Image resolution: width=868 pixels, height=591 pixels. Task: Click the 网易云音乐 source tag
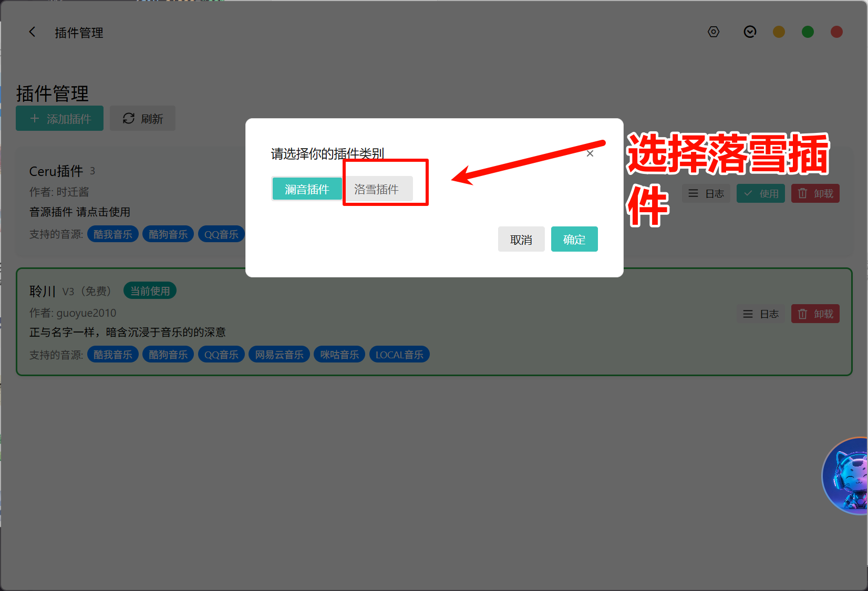279,355
